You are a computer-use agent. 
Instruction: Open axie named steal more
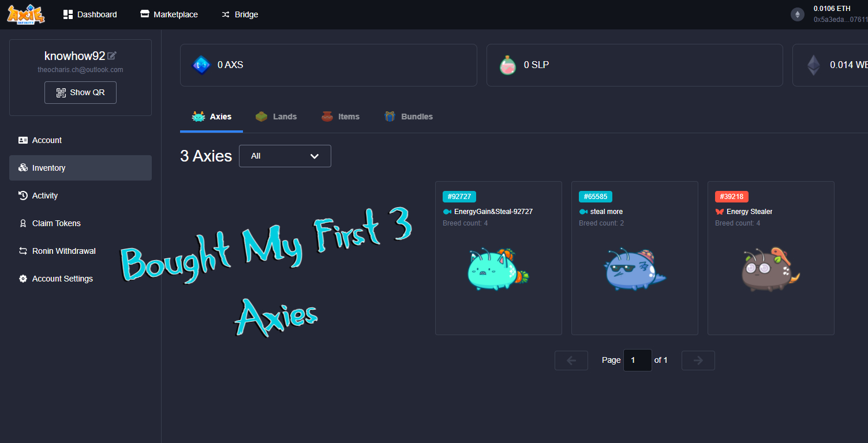(x=607, y=212)
